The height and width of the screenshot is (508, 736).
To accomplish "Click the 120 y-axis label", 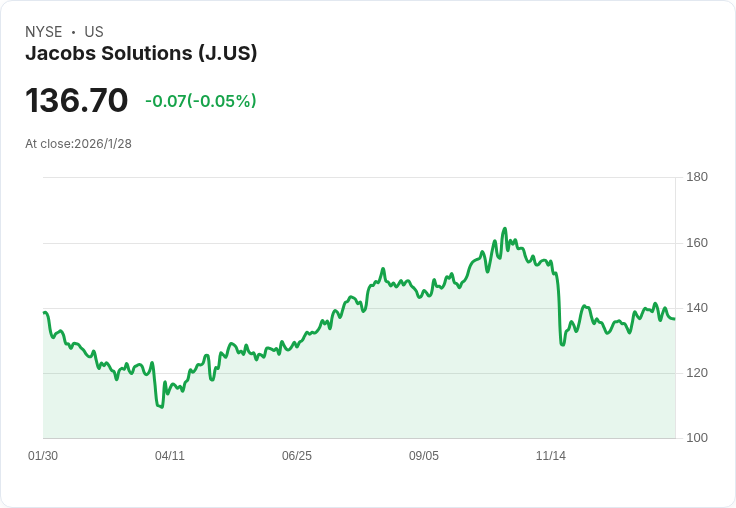I will (x=697, y=373).
